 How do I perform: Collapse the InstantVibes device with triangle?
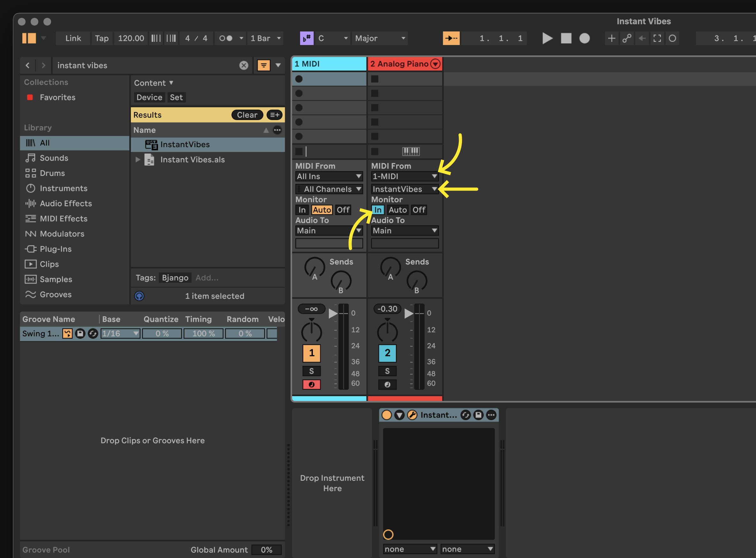click(399, 415)
